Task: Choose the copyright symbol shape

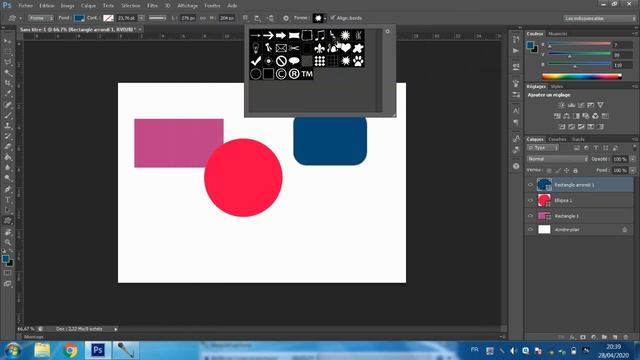Action: [281, 74]
